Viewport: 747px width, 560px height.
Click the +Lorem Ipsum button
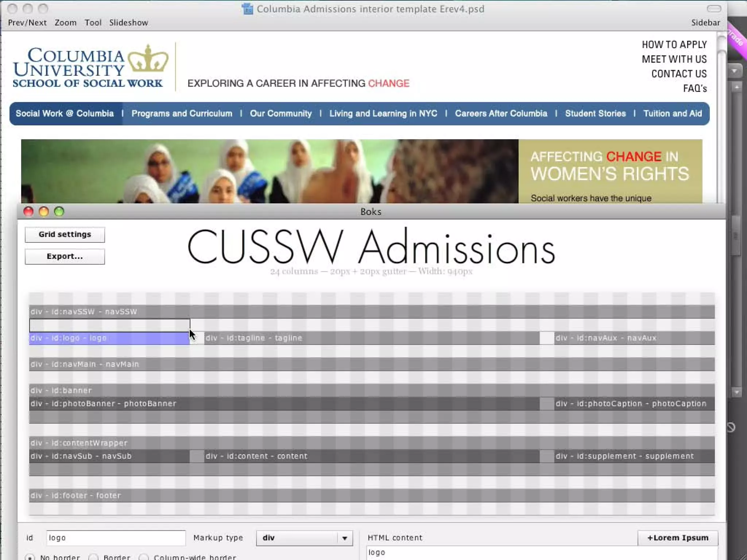pyautogui.click(x=677, y=538)
